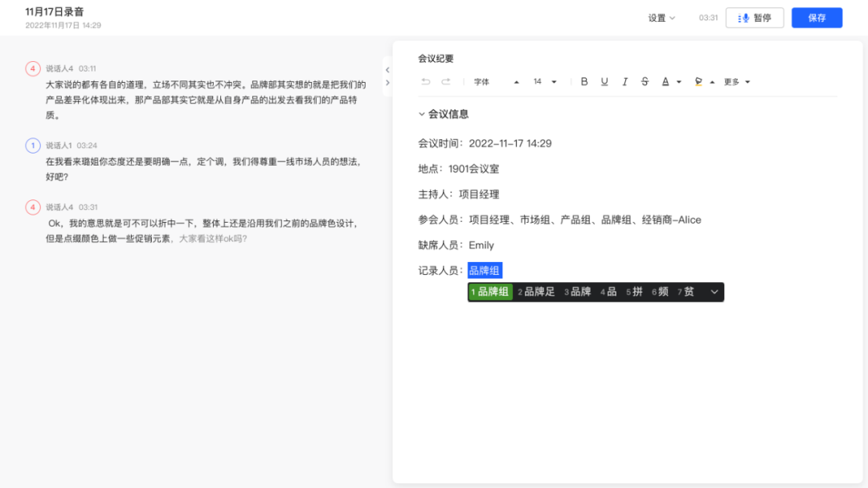The image size is (868, 488).
Task: Select IME candidate 品牌足
Action: click(x=537, y=292)
